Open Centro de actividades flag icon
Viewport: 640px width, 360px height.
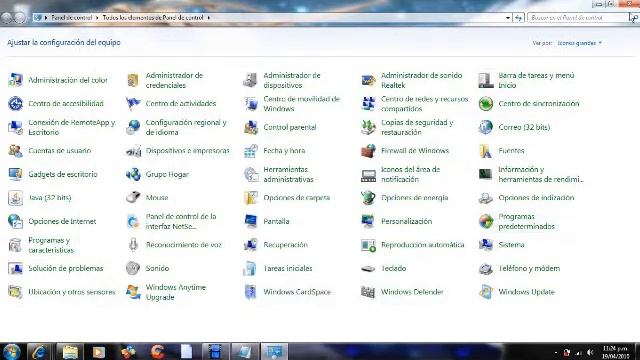133,104
